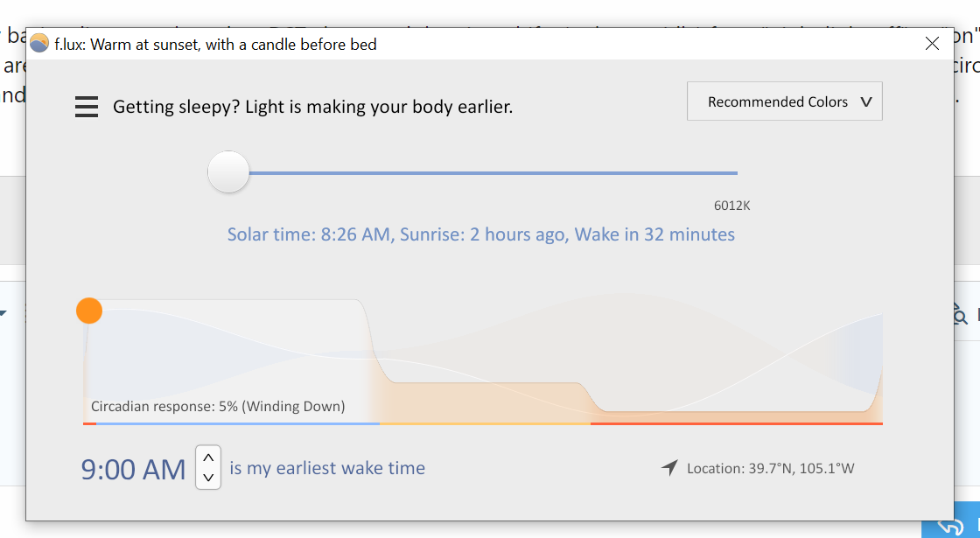Screen dimensions: 980x538
Task: Click the 'Getting sleepy?' message text
Action: (x=312, y=107)
